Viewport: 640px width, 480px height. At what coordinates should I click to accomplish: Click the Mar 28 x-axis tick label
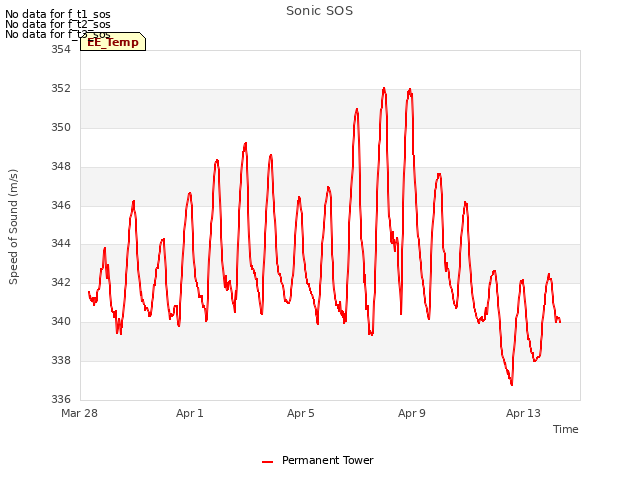pyautogui.click(x=79, y=413)
